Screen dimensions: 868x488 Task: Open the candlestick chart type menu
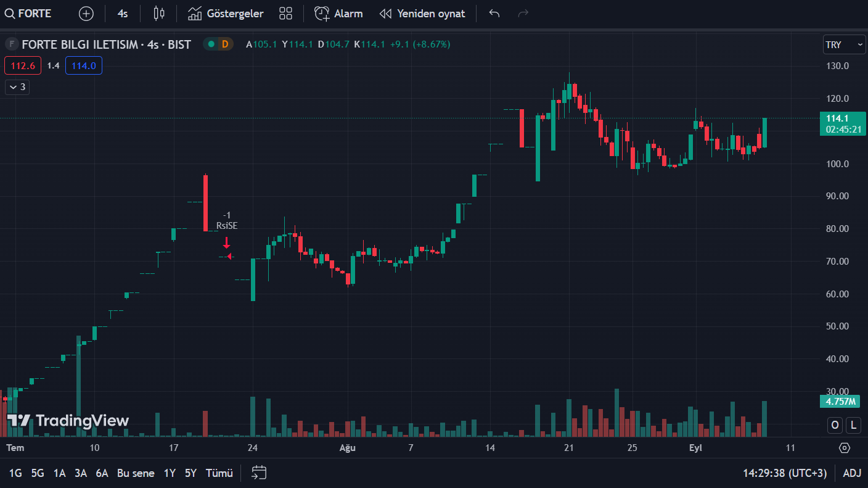pos(159,14)
